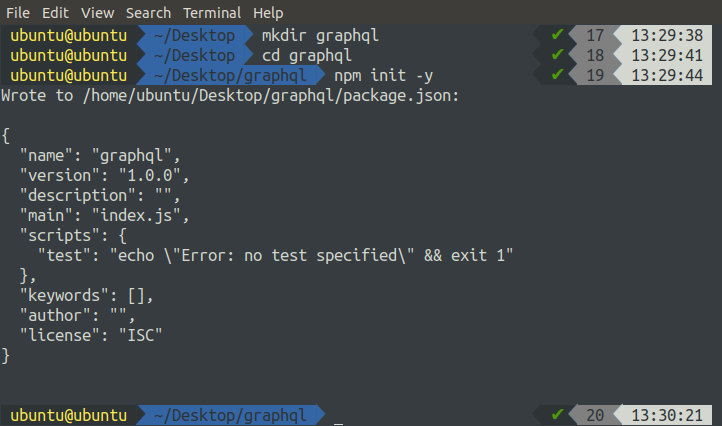The image size is (722, 426).
Task: Click the command number 20 badge
Action: pyautogui.click(x=596, y=415)
